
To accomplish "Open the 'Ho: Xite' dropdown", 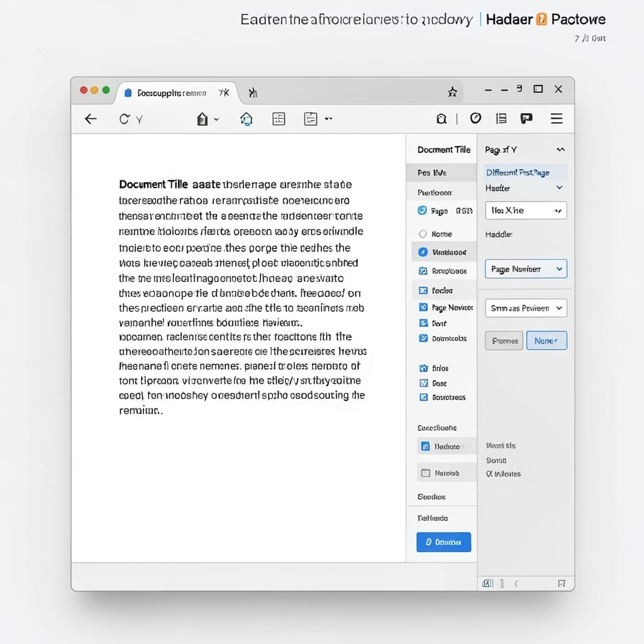I will (x=526, y=210).
